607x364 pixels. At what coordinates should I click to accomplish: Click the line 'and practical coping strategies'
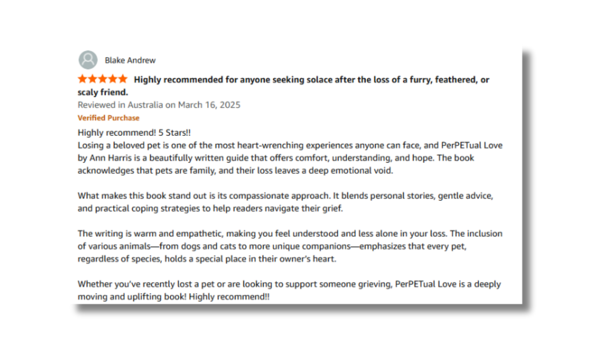click(x=210, y=208)
